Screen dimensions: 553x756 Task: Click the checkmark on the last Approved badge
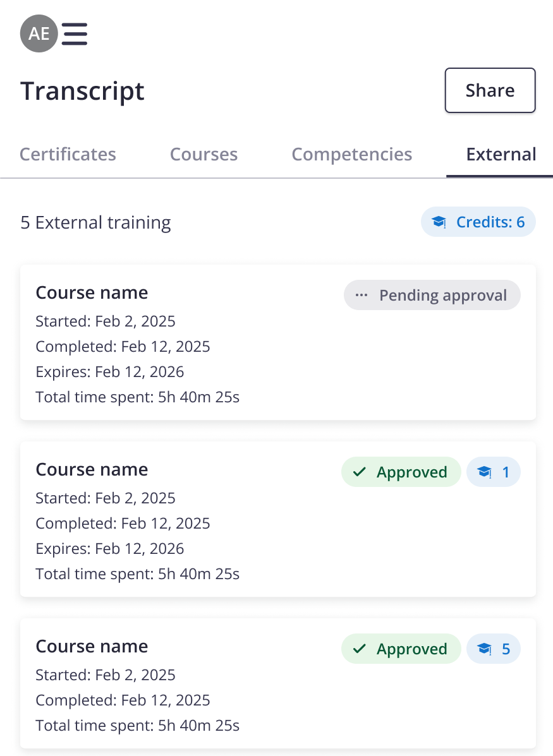pos(360,649)
